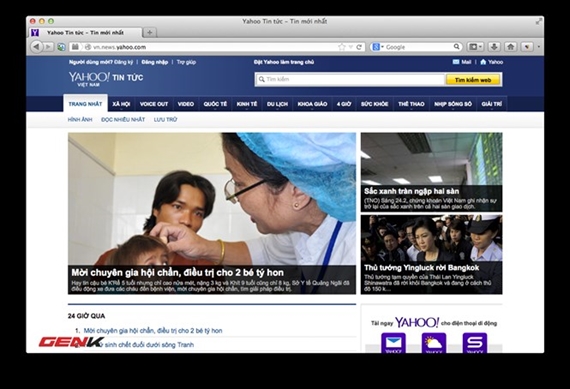570x389 pixels.
Task: Click the Mail text link in header
Action: click(466, 62)
